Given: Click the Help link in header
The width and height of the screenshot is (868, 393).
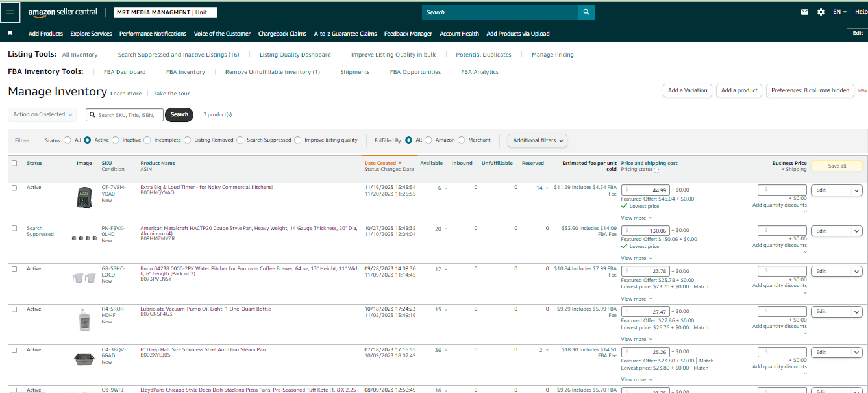Looking at the screenshot, I should coord(861,12).
